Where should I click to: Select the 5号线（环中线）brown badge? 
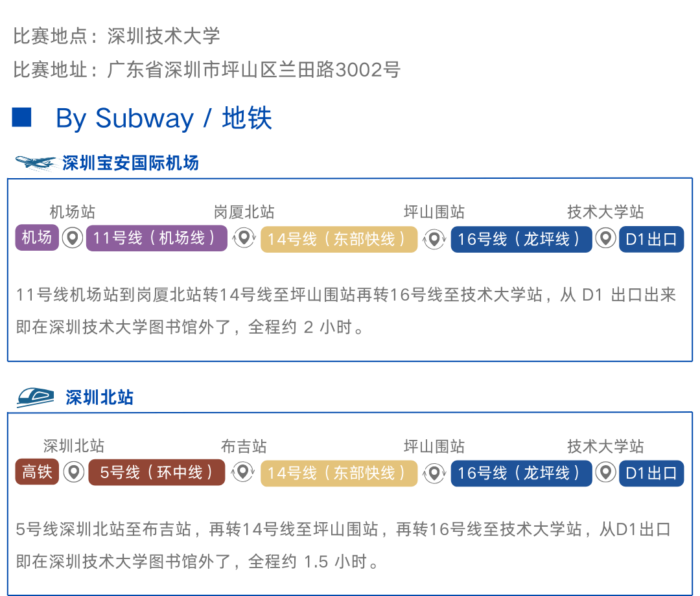[x=157, y=472]
